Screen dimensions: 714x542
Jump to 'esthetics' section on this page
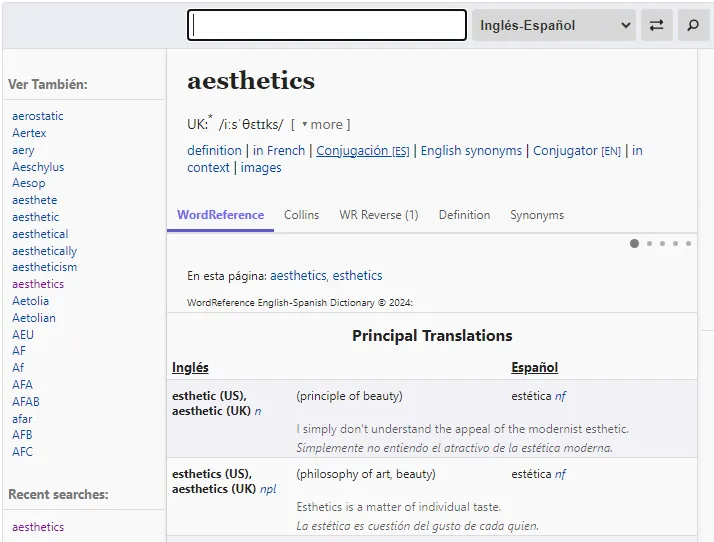(357, 276)
